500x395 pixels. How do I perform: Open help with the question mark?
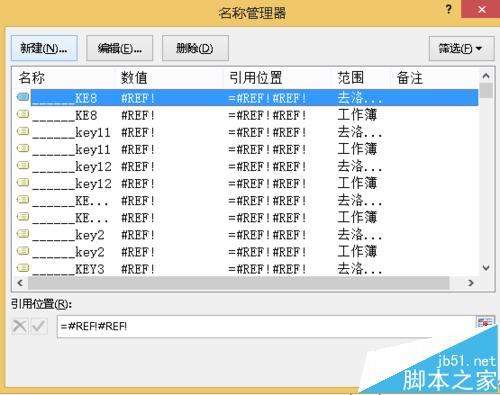[x=449, y=9]
